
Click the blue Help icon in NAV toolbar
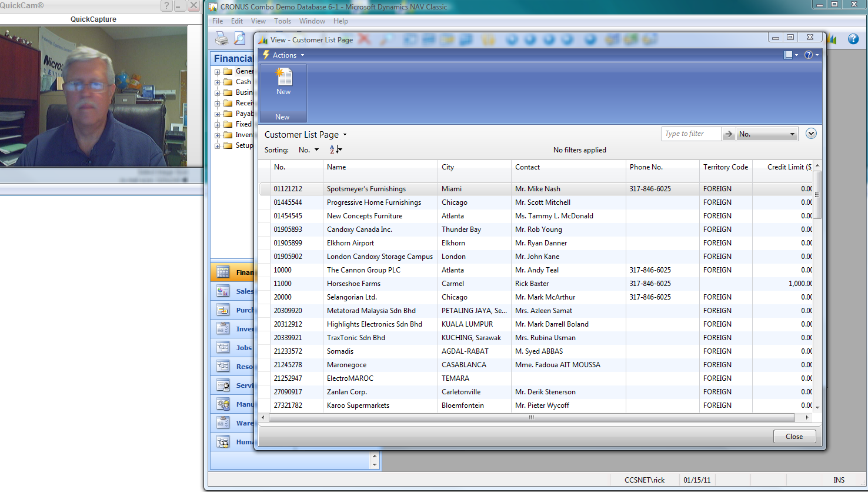tap(853, 39)
